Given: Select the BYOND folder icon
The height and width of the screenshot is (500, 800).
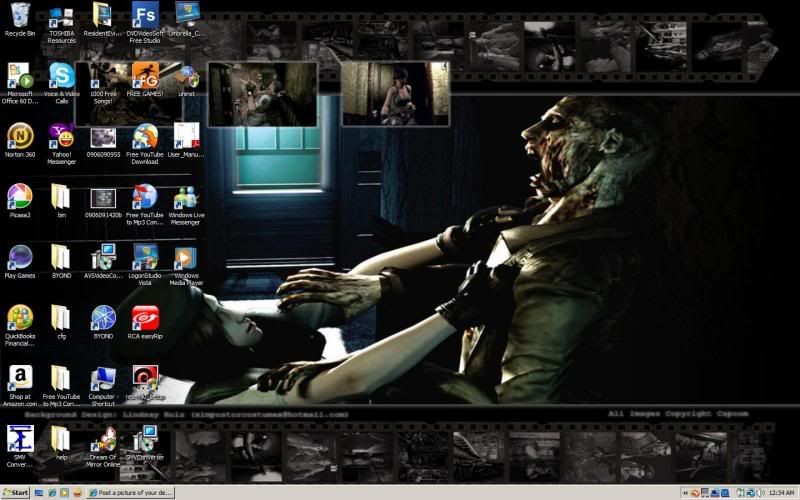Looking at the screenshot, I should tap(61, 262).
